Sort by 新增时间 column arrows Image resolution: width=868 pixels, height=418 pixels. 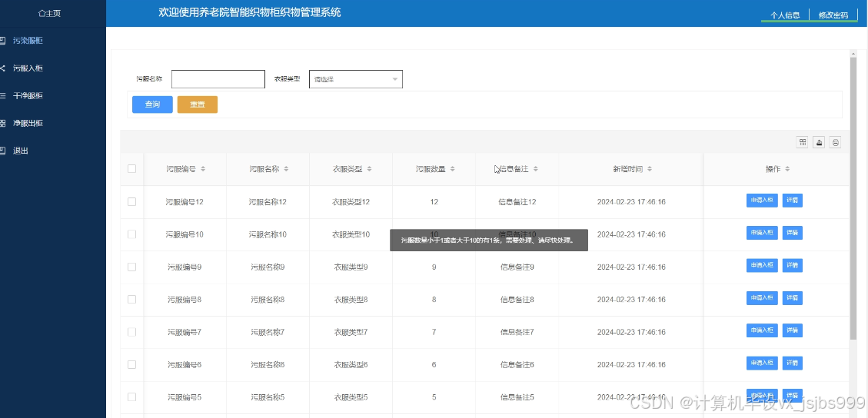coord(650,169)
